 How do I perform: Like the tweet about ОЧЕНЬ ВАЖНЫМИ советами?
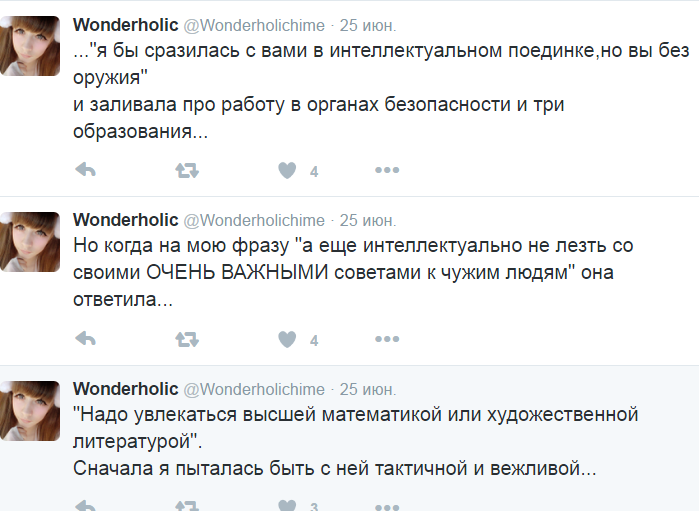(287, 339)
